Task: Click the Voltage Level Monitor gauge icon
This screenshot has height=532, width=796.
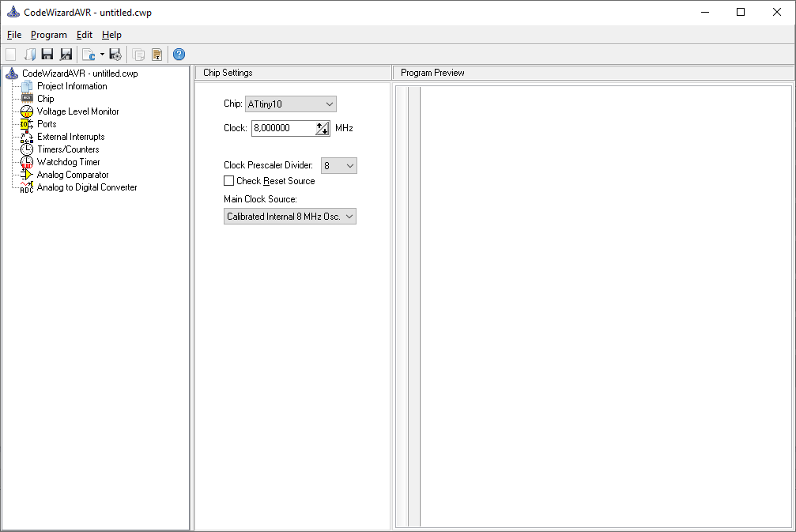Action: tap(27, 111)
